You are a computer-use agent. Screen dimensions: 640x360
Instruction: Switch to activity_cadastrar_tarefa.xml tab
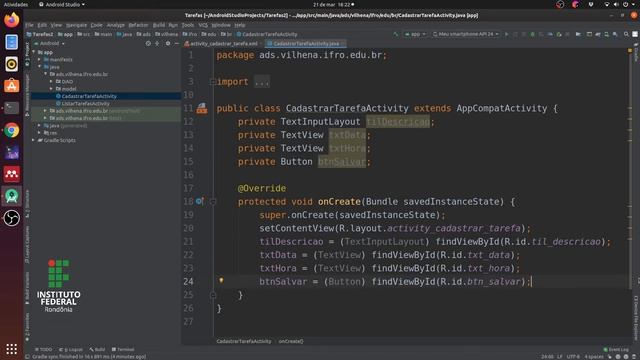[x=221, y=43]
